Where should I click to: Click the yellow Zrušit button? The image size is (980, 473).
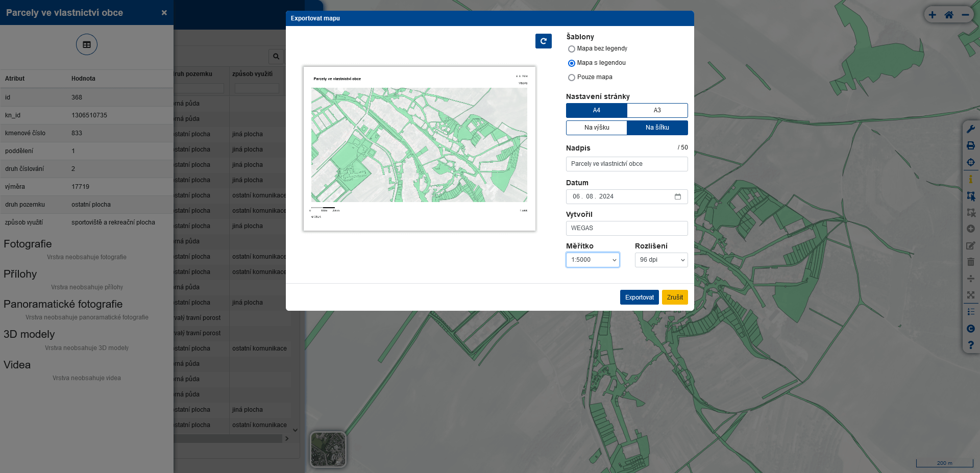tap(675, 297)
